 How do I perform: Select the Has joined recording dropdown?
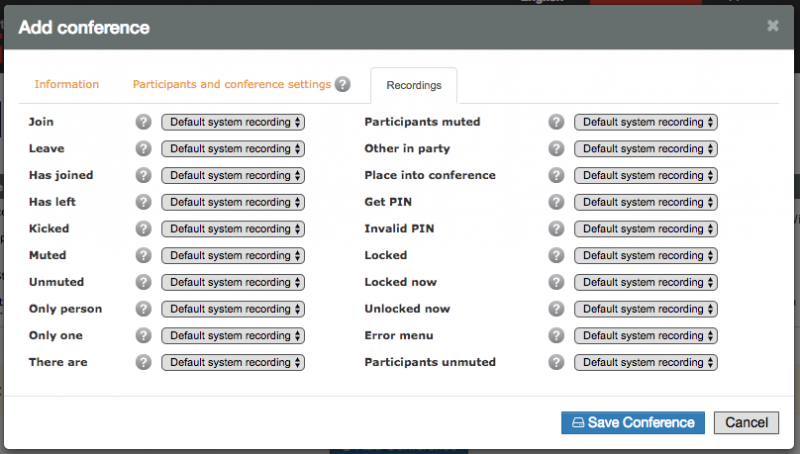pyautogui.click(x=233, y=175)
